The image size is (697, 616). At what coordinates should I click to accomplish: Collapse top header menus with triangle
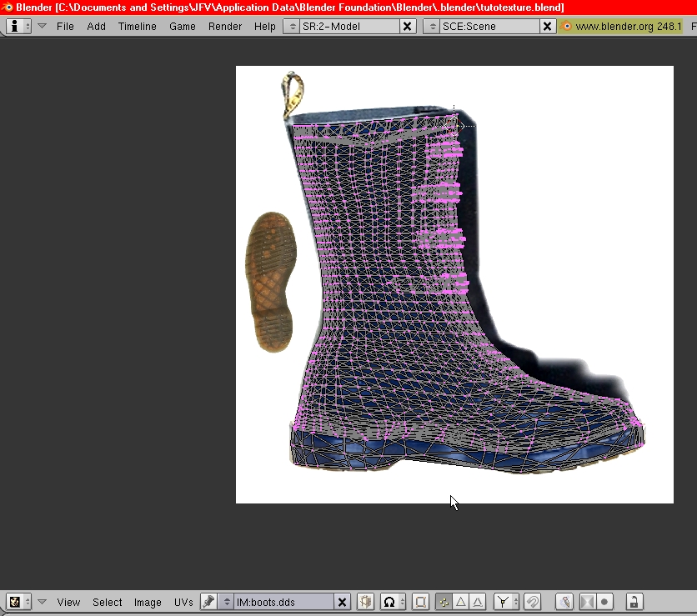tap(43, 26)
